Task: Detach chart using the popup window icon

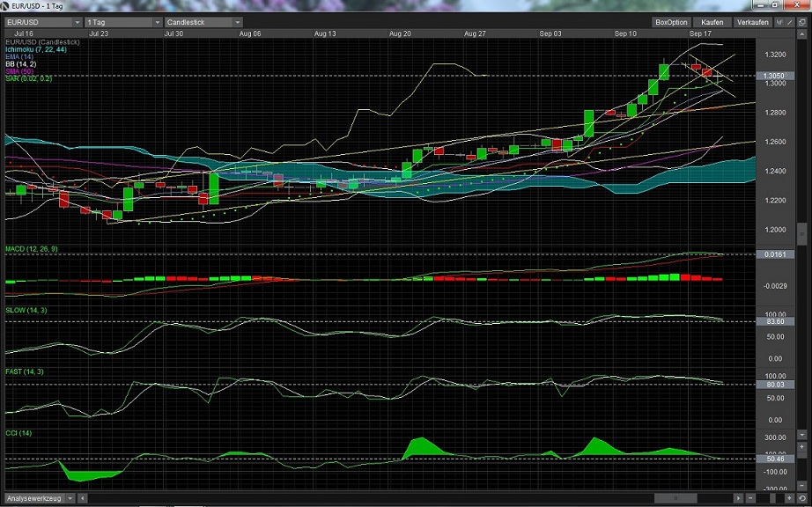Action: click(802, 22)
